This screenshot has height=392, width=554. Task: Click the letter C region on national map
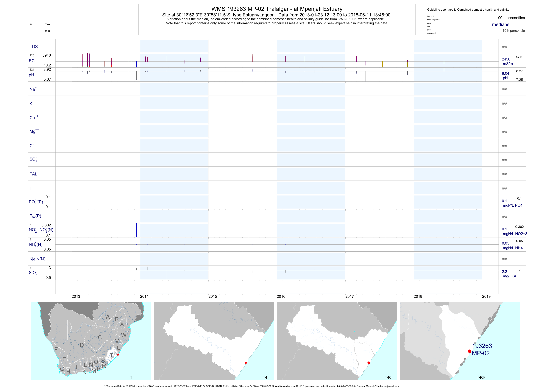point(100,337)
